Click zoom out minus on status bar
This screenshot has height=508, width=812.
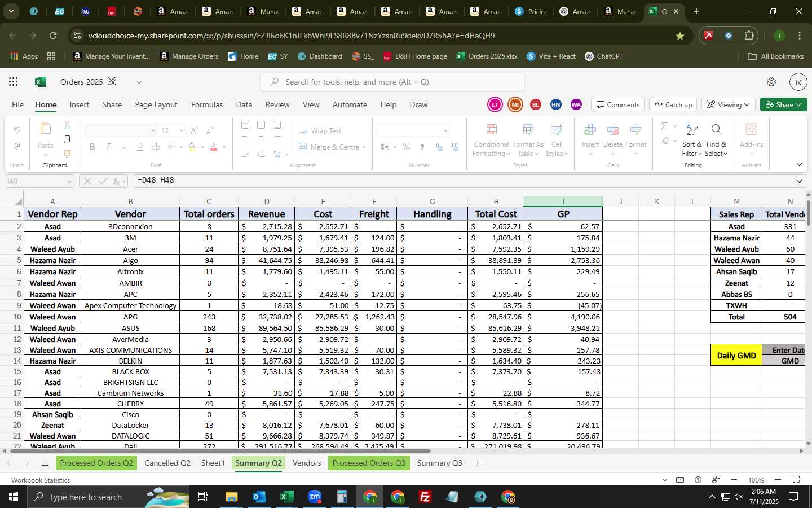click(x=734, y=480)
